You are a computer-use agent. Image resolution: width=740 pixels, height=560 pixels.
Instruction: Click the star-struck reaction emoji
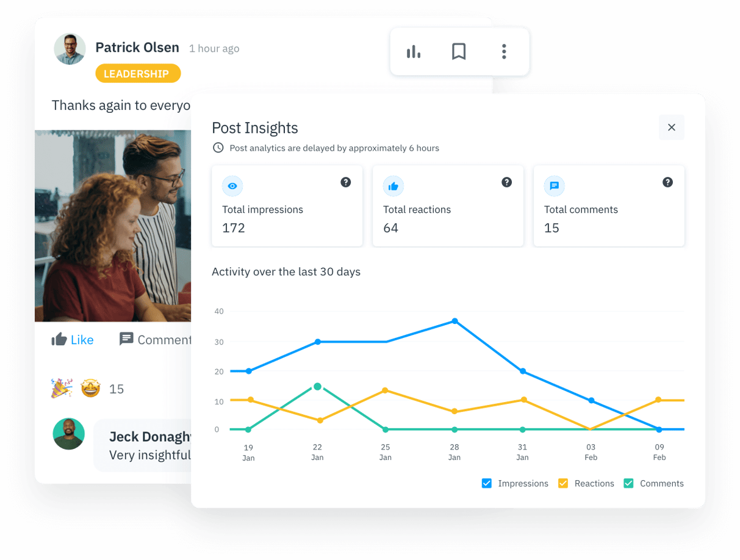click(x=90, y=389)
